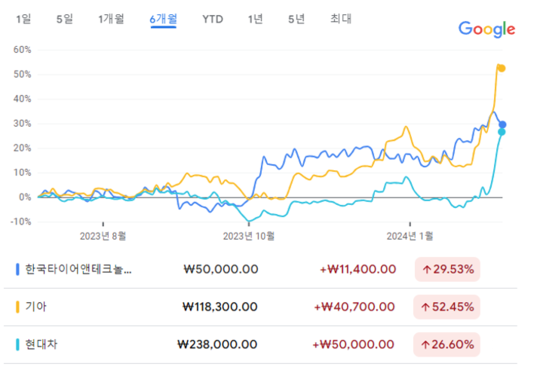Click the 52.45% change badge
Image resolution: width=540 pixels, height=376 pixels.
(x=447, y=307)
